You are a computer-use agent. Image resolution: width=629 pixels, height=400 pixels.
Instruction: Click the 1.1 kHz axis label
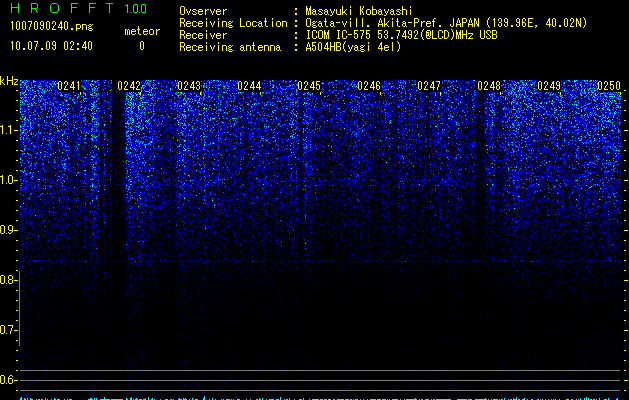[x=9, y=130]
